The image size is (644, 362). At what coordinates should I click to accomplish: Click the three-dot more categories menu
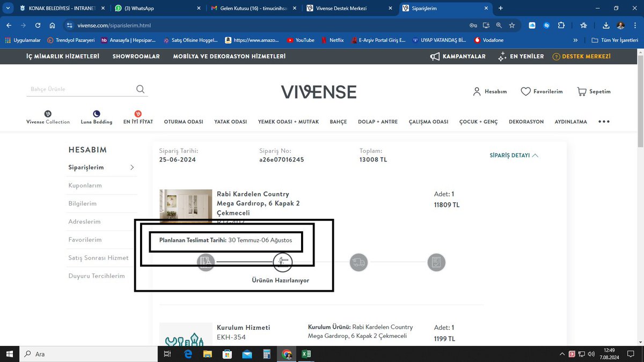click(604, 122)
